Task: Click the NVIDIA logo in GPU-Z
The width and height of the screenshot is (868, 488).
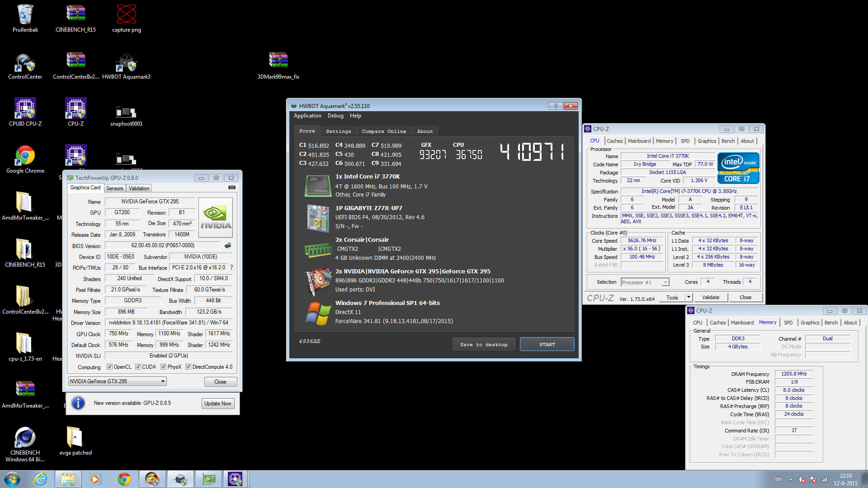Action: [216, 217]
